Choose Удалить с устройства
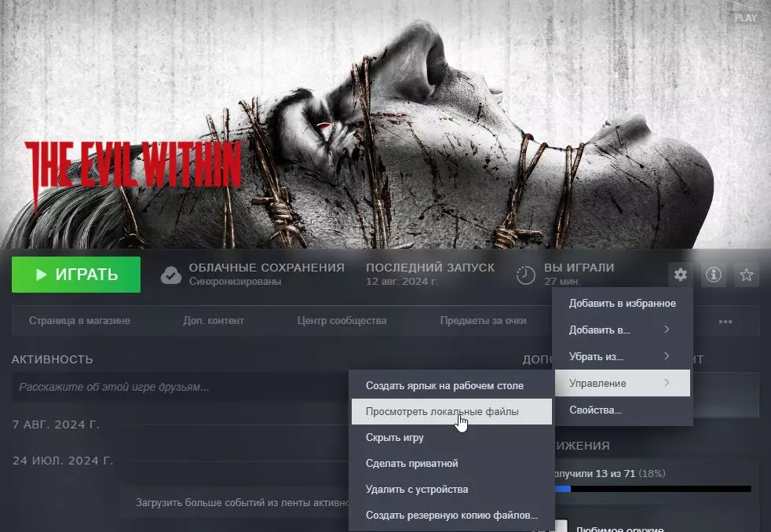 [451, 490]
